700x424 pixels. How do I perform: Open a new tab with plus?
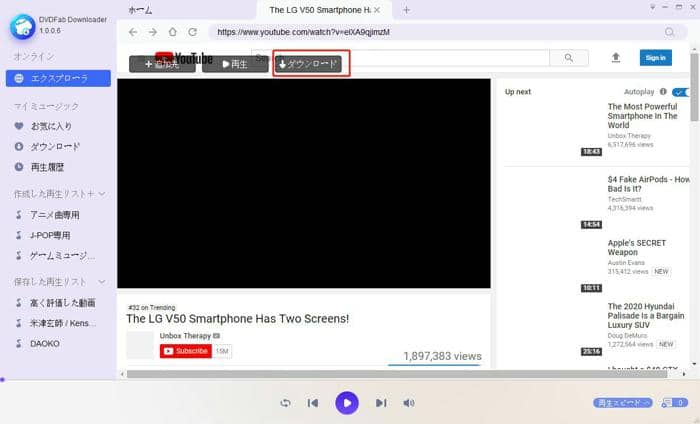(x=406, y=10)
